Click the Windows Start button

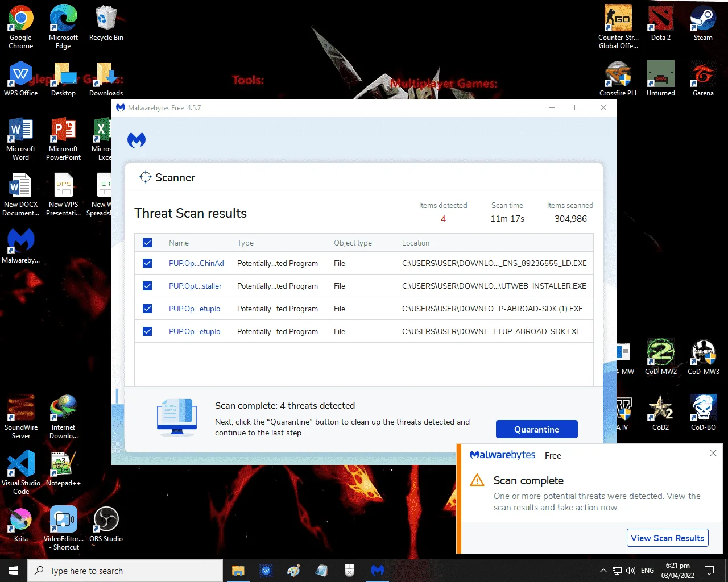(x=14, y=571)
